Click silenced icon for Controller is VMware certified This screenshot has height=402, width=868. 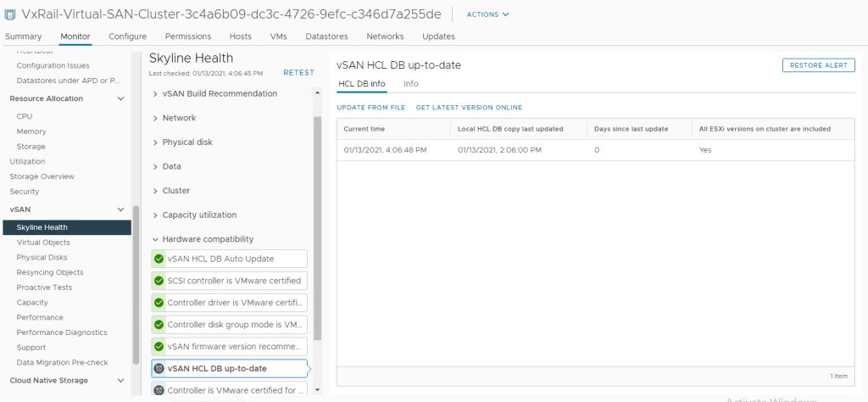coord(159,390)
